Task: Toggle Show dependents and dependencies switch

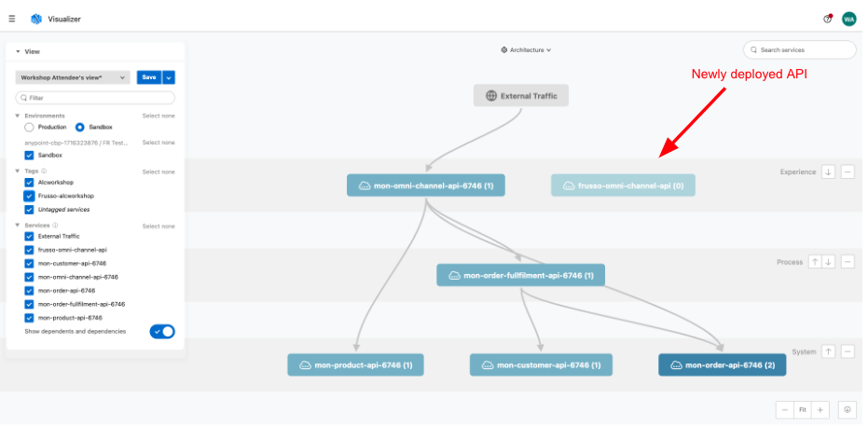Action: pyautogui.click(x=161, y=331)
